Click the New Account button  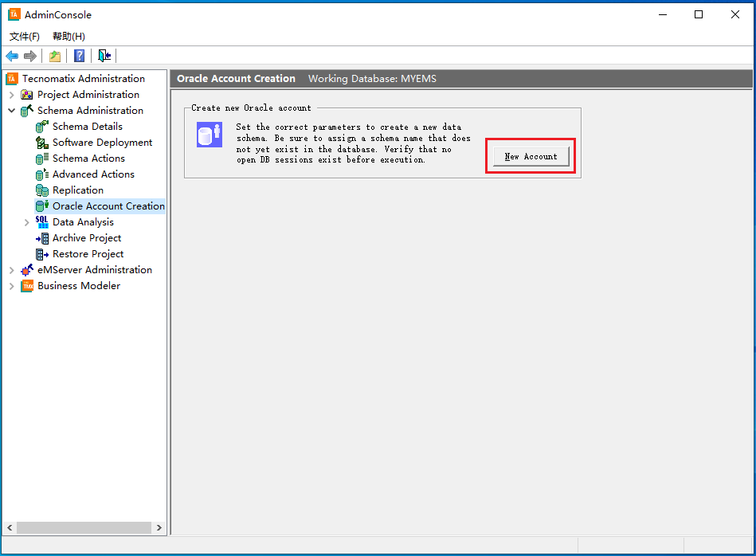point(531,156)
